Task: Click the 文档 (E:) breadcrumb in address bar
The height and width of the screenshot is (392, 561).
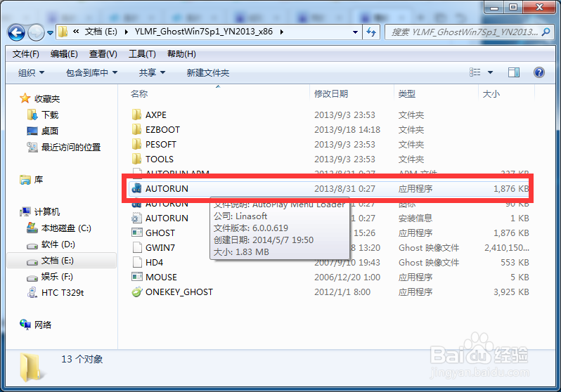Action: 101,32
